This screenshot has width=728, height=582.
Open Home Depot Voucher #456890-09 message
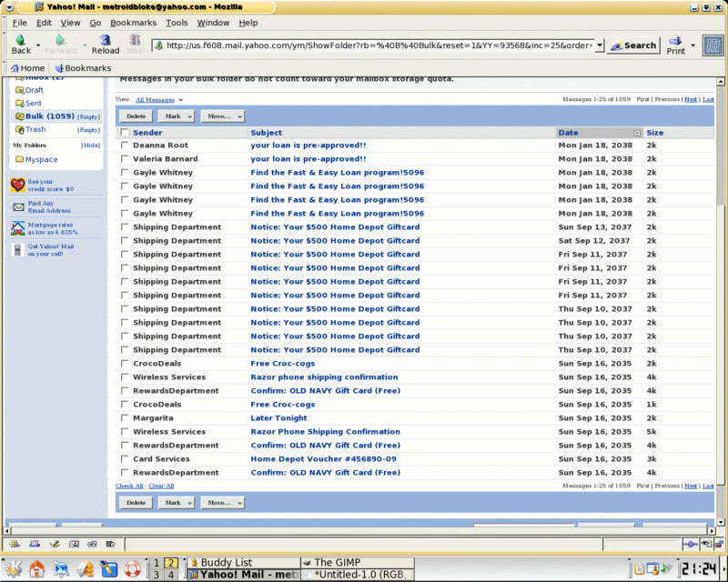click(324, 459)
